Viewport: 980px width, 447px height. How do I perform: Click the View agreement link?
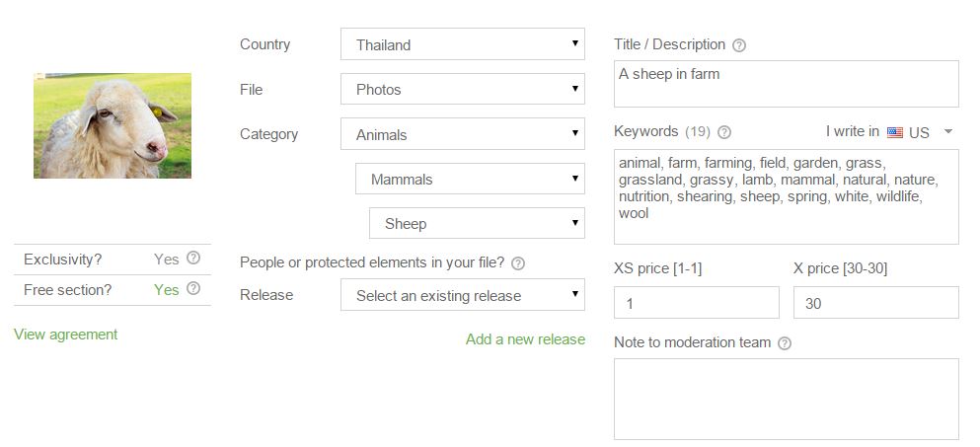65,335
